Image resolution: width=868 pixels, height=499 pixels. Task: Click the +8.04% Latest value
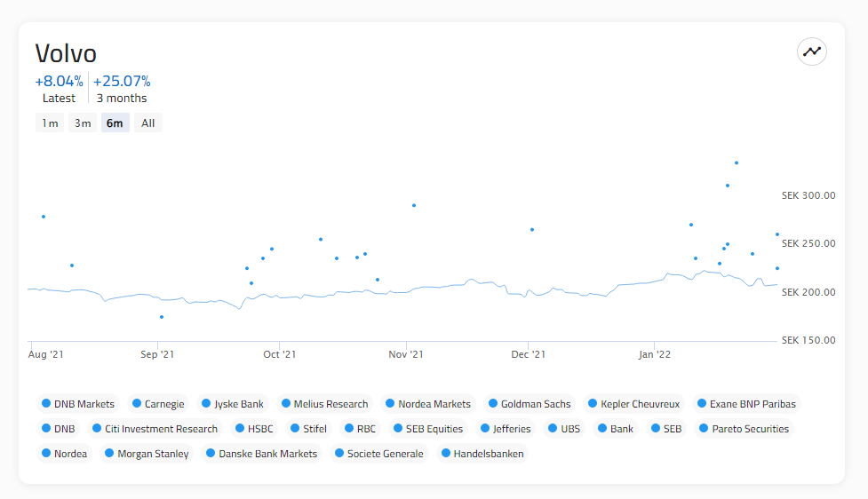(59, 82)
